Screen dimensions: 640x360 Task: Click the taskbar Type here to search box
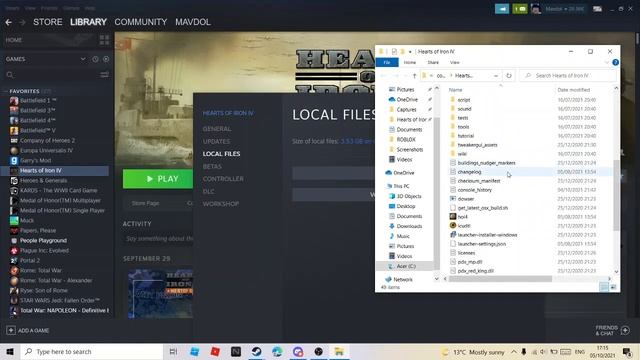click(92, 351)
